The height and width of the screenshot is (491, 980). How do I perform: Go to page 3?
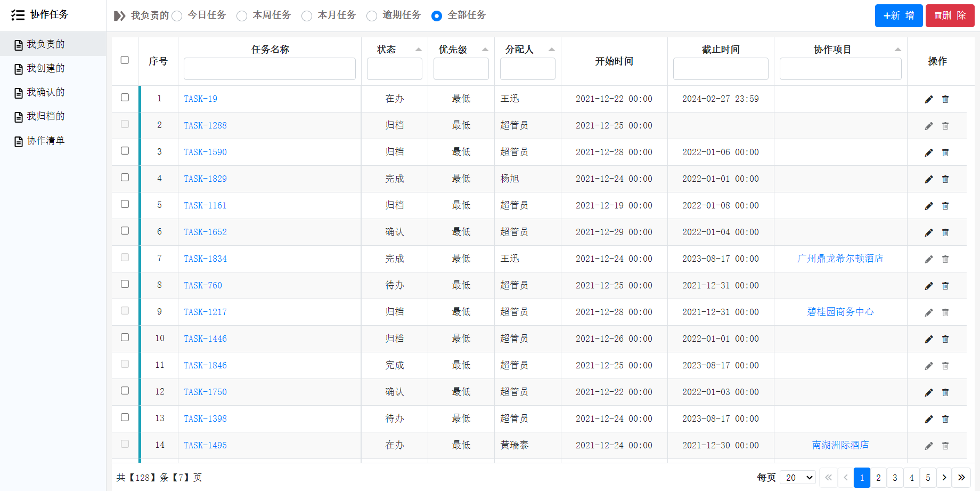tap(895, 478)
